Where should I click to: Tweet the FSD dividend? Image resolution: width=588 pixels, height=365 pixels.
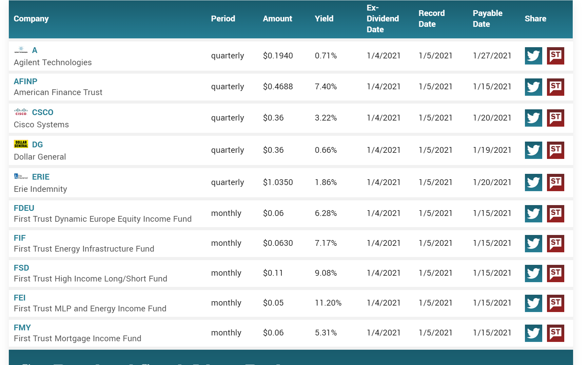[x=533, y=273]
